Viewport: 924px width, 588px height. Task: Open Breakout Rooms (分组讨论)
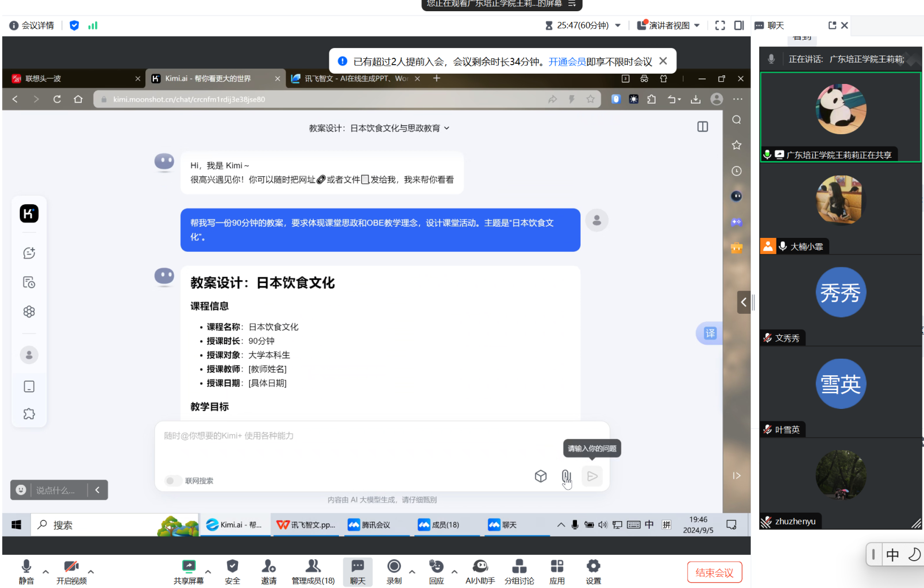519,567
